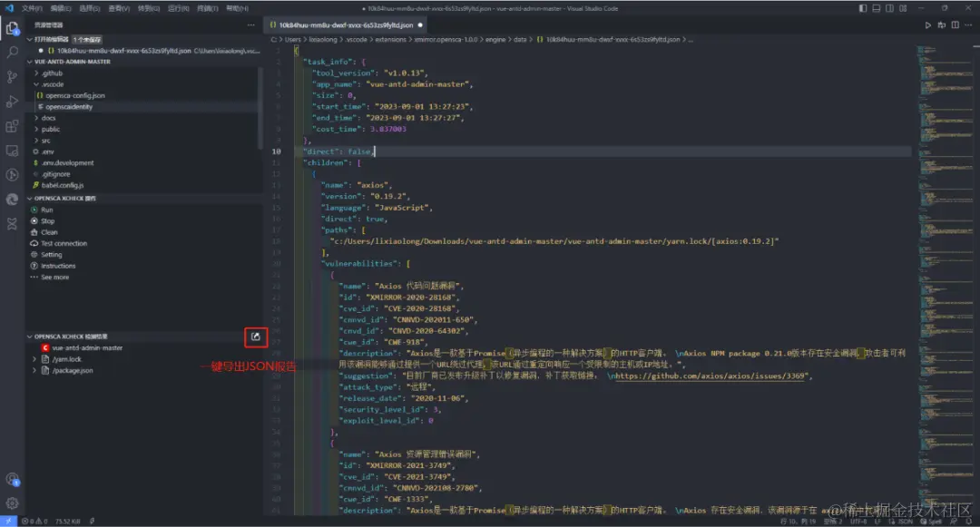Image resolution: width=980 pixels, height=527 pixels.
Task: Open babel.config.js in the explorer
Action: click(x=63, y=185)
